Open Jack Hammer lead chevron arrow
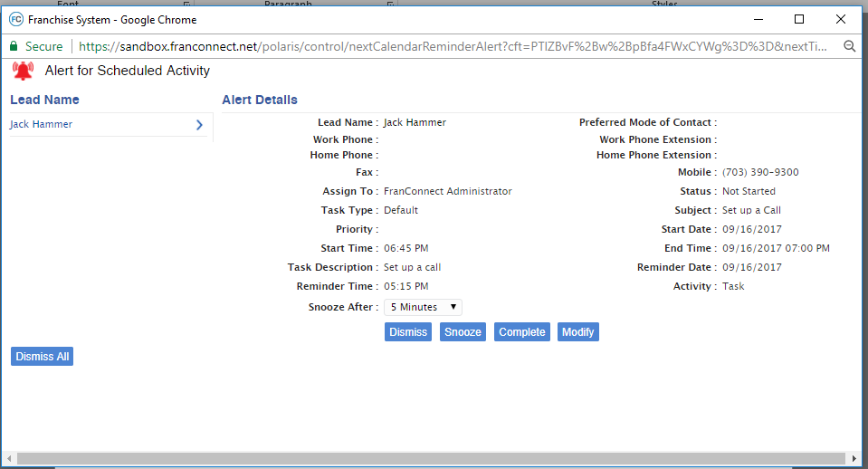Screen dimensions: 868x469 (199, 125)
